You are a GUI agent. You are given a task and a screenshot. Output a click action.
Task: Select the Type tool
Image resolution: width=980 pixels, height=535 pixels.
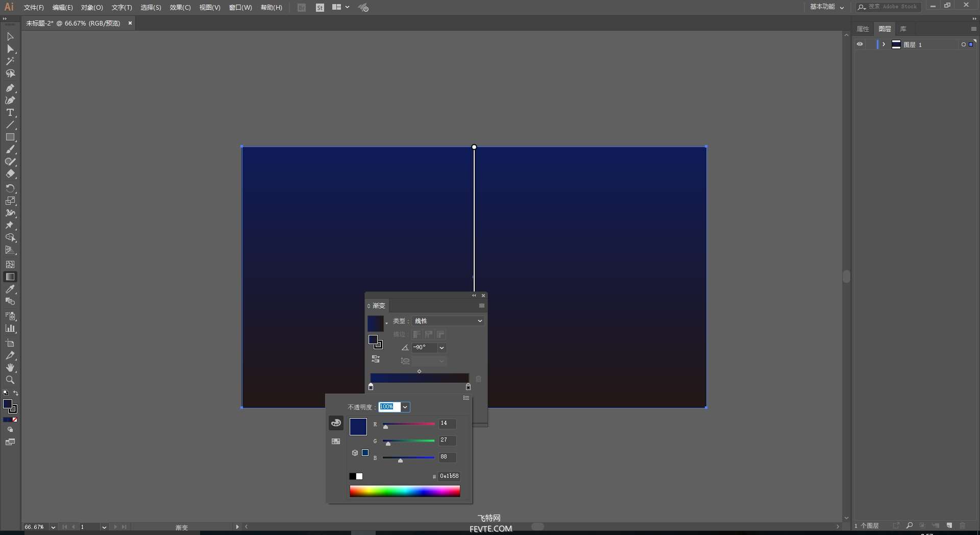click(x=10, y=112)
